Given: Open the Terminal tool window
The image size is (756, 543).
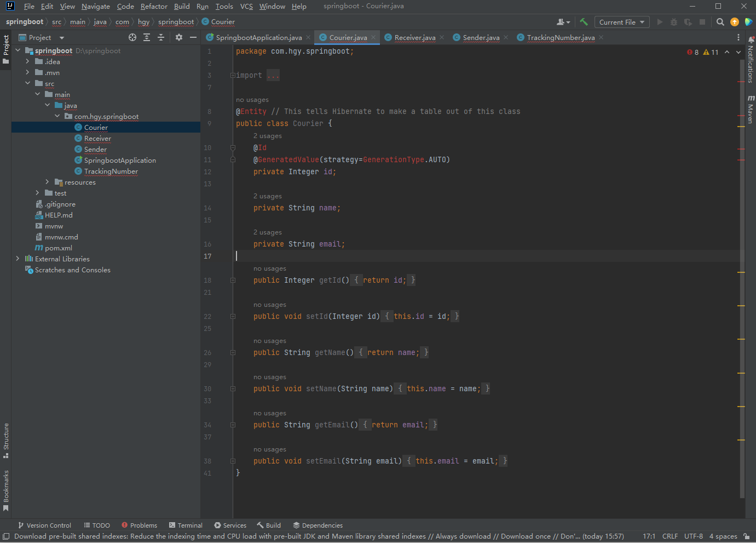Looking at the screenshot, I should [x=186, y=525].
